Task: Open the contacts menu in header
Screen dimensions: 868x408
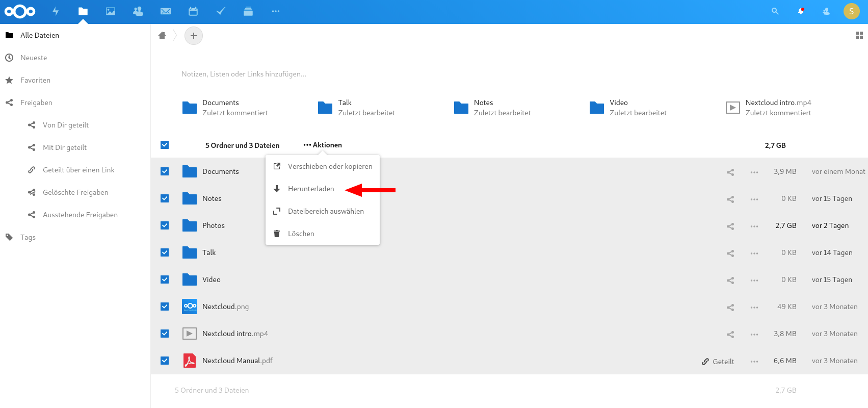Action: [x=826, y=11]
